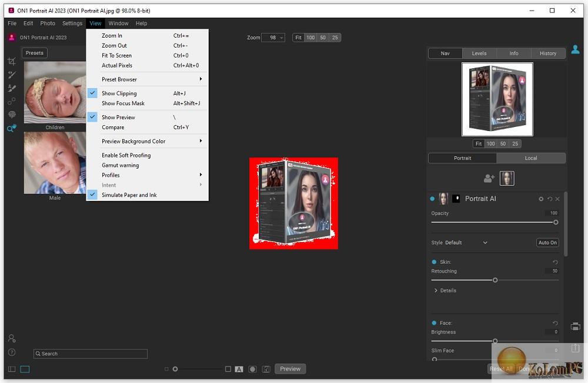Toggle Portrait AI layer visibility dot
Viewport: 588px width, 383px height.
432,199
